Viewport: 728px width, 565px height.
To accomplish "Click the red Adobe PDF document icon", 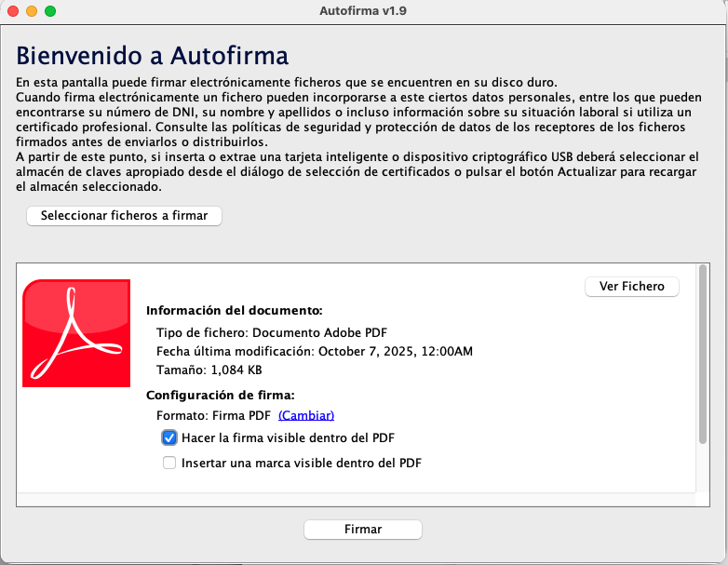I will coord(76,333).
